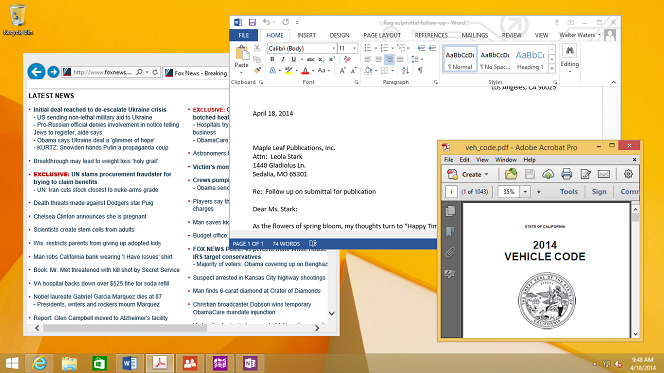Click the Shading paint bucket icon
This screenshot has height=373, width=664.
(368, 70)
